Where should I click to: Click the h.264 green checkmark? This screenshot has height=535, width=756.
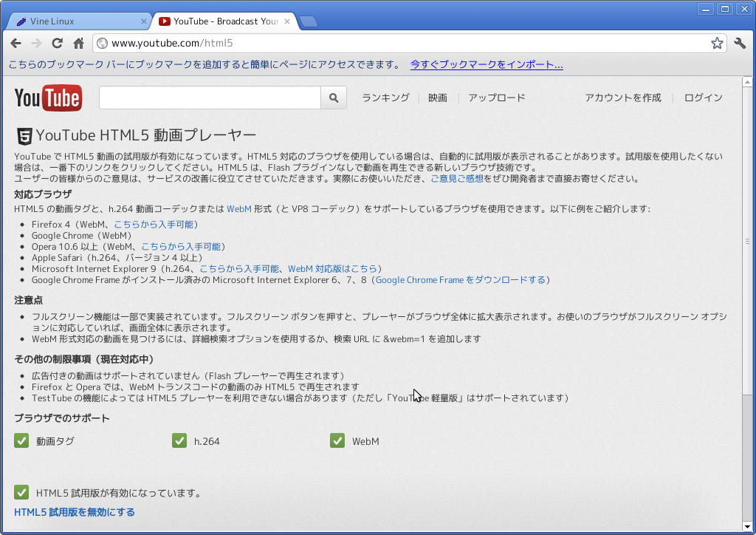point(179,440)
